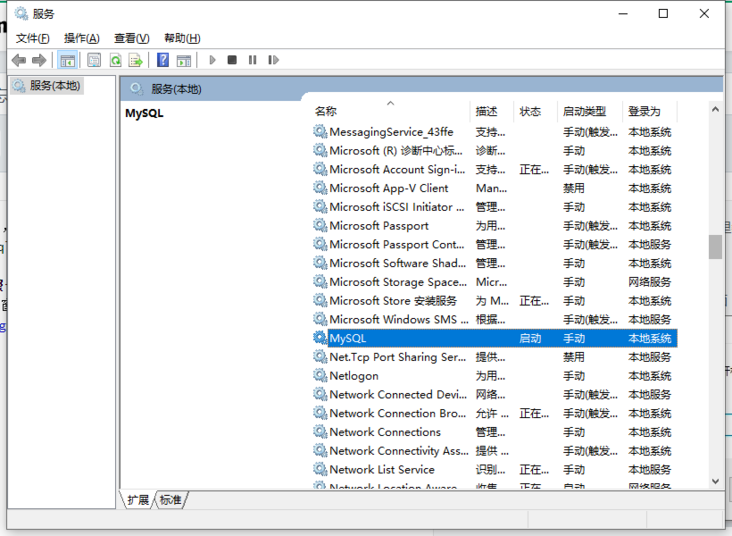The height and width of the screenshot is (536, 732).
Task: Click the Export List toolbar icon
Action: (x=135, y=60)
